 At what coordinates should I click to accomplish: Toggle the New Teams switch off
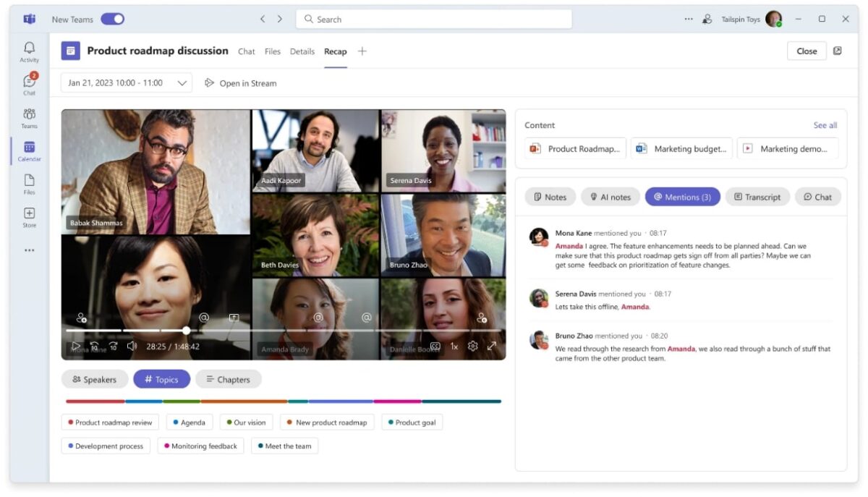(x=112, y=19)
